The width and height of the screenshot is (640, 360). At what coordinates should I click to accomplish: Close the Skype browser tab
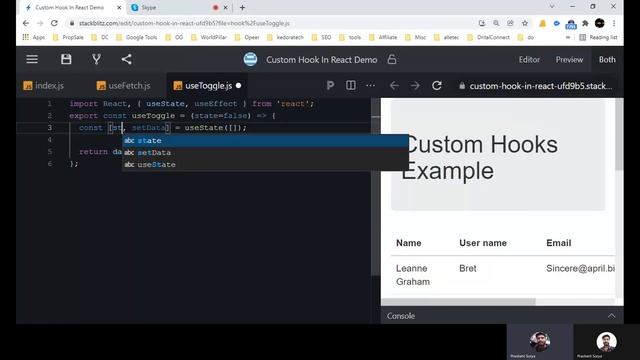coord(225,7)
